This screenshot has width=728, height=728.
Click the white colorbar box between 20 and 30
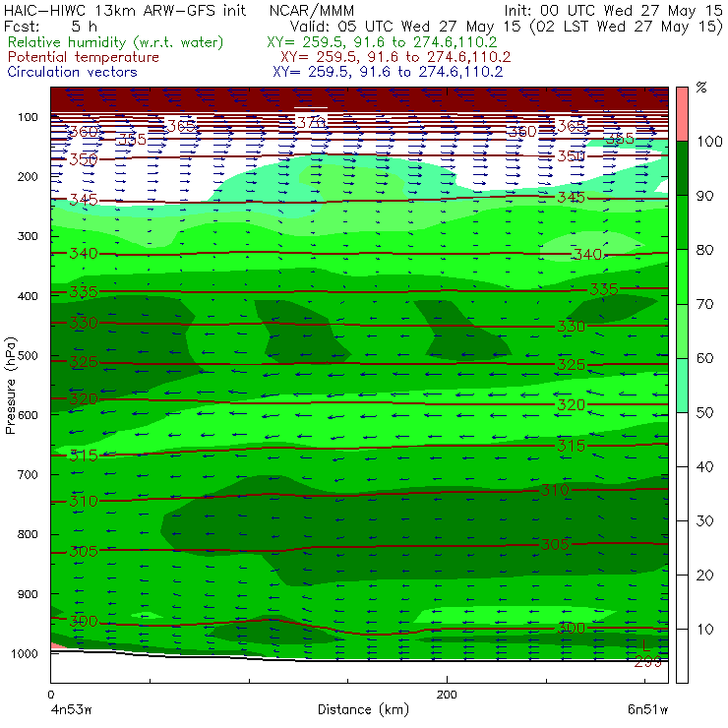click(682, 548)
